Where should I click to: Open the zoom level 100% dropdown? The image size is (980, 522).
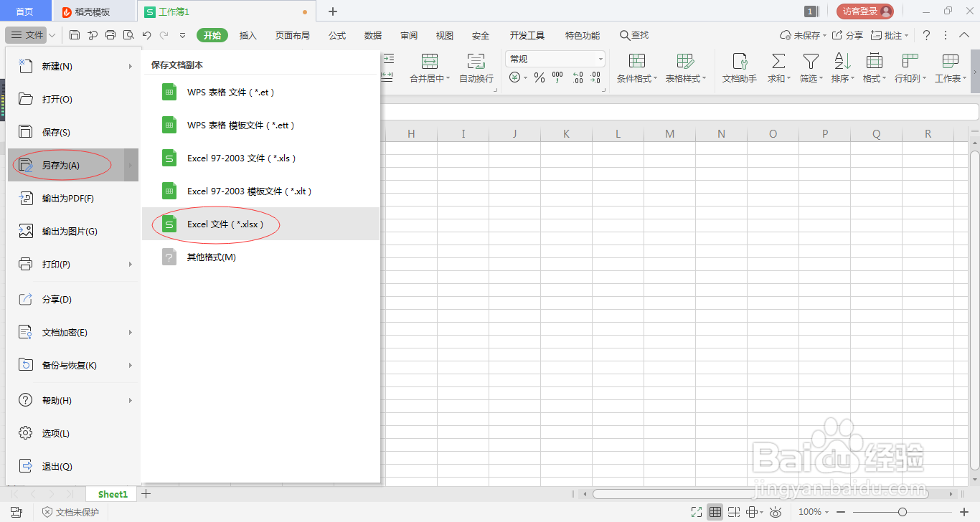tap(814, 512)
